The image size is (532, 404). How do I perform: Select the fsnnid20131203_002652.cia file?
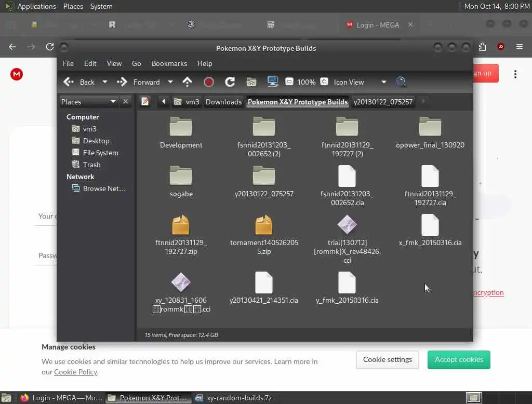click(347, 185)
